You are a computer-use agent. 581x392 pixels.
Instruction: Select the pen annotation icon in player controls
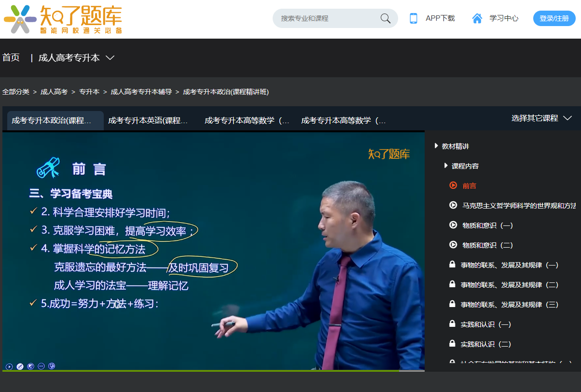tap(19, 366)
